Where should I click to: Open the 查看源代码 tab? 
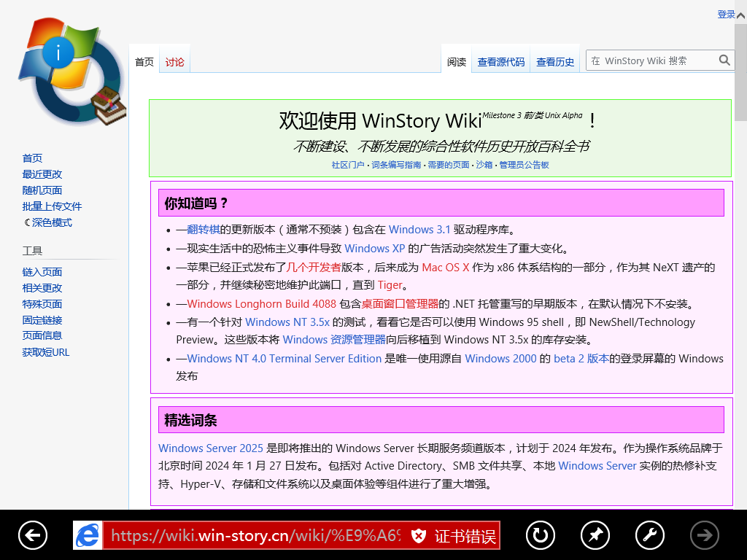(500, 62)
